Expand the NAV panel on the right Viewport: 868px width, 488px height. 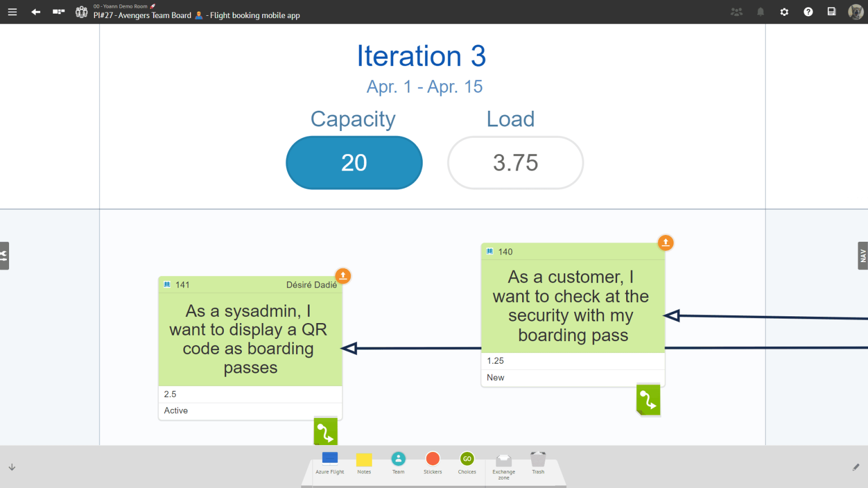coord(863,255)
